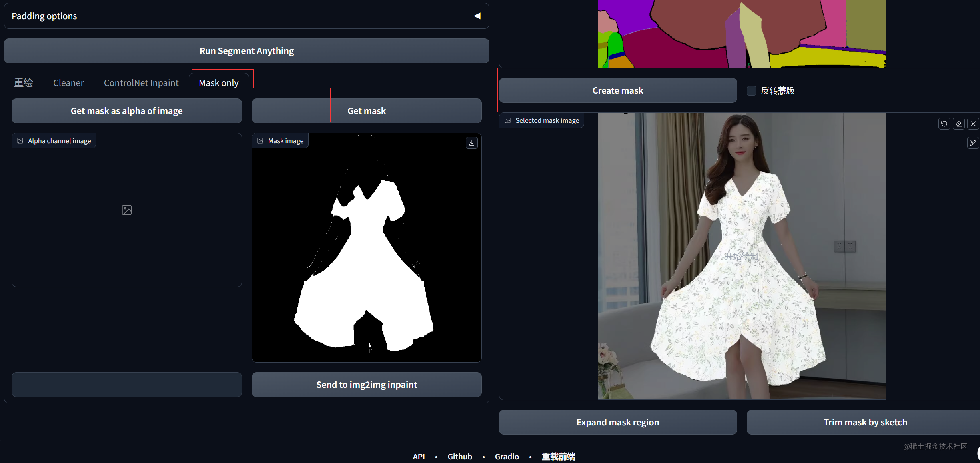Click the selected mask photo of woman
Screen dimensions: 980x463
tap(742, 256)
